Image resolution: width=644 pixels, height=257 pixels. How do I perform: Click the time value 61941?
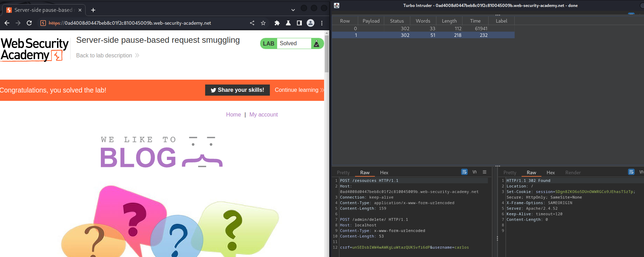pyautogui.click(x=481, y=29)
